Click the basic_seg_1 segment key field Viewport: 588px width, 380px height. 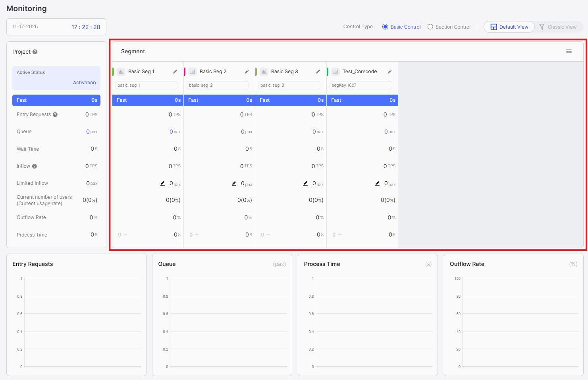pyautogui.click(x=146, y=85)
